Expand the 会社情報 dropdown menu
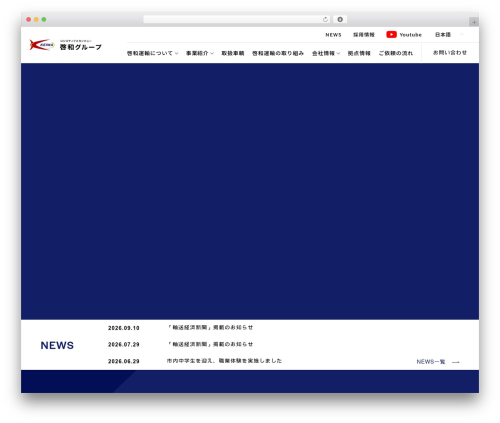The height and width of the screenshot is (423, 500). coord(326,53)
